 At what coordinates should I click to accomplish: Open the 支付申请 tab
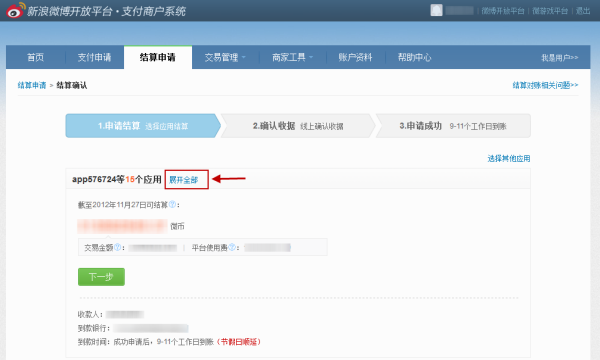(x=94, y=57)
